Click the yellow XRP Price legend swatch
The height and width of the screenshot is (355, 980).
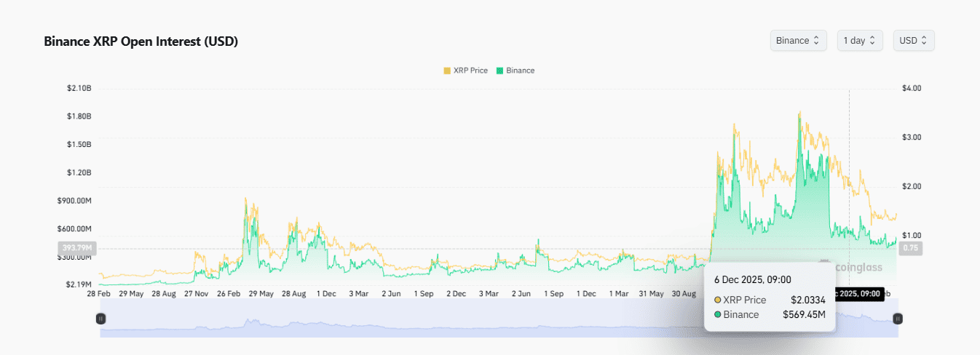(x=447, y=71)
